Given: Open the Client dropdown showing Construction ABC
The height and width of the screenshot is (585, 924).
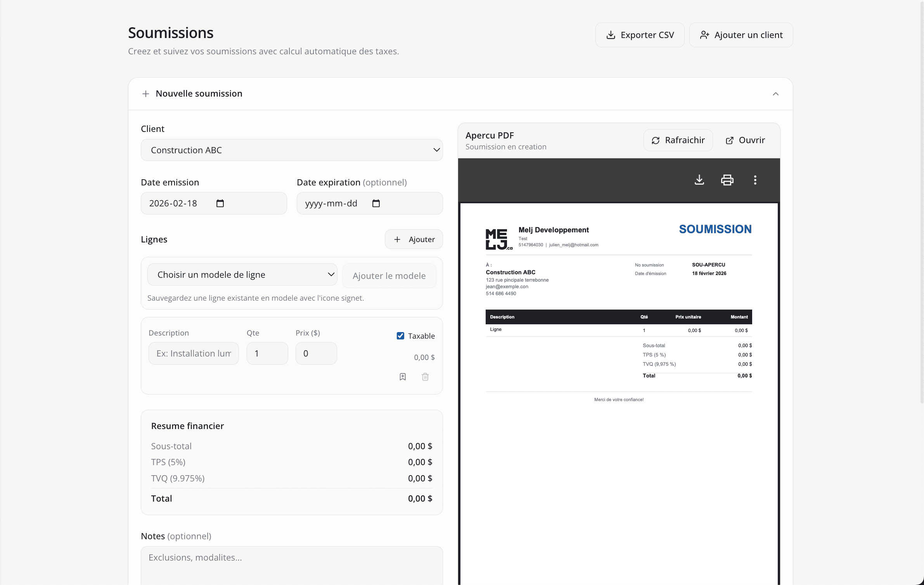Looking at the screenshot, I should 291,150.
